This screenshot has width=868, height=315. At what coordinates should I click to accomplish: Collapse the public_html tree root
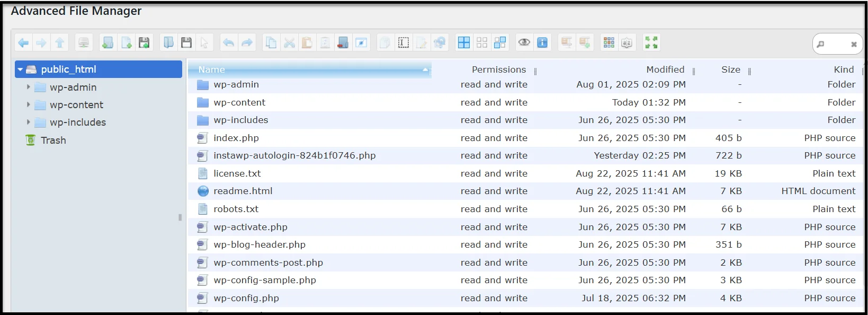[x=20, y=69]
